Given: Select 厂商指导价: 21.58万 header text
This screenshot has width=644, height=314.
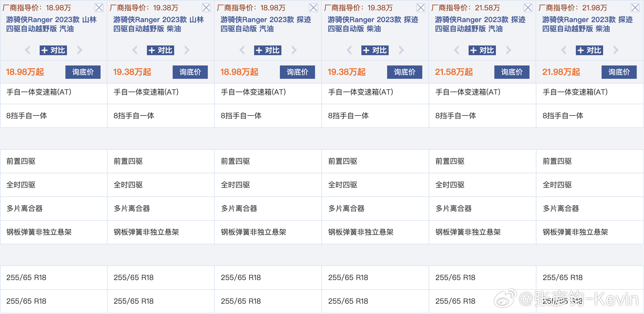Looking at the screenshot, I should pyautogui.click(x=466, y=8).
